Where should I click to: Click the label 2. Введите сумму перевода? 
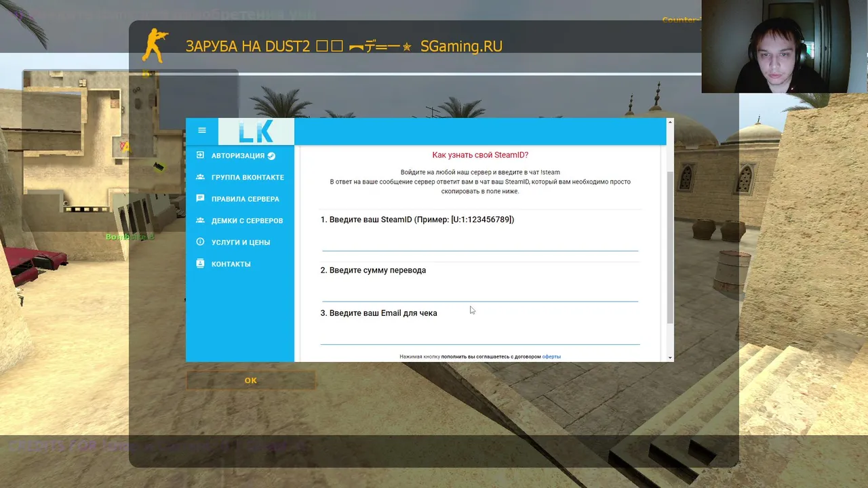click(373, 270)
